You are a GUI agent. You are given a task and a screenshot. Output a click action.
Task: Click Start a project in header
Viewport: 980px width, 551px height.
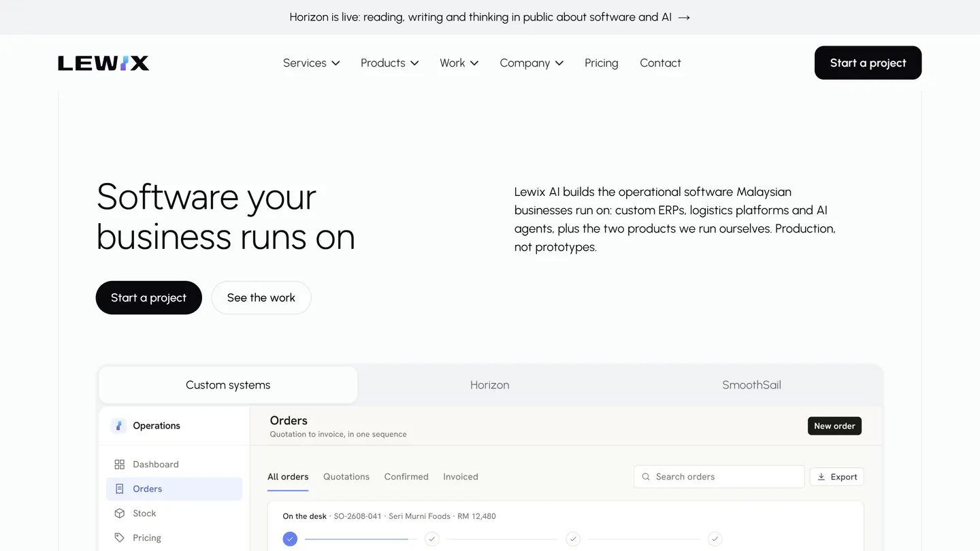coord(868,63)
